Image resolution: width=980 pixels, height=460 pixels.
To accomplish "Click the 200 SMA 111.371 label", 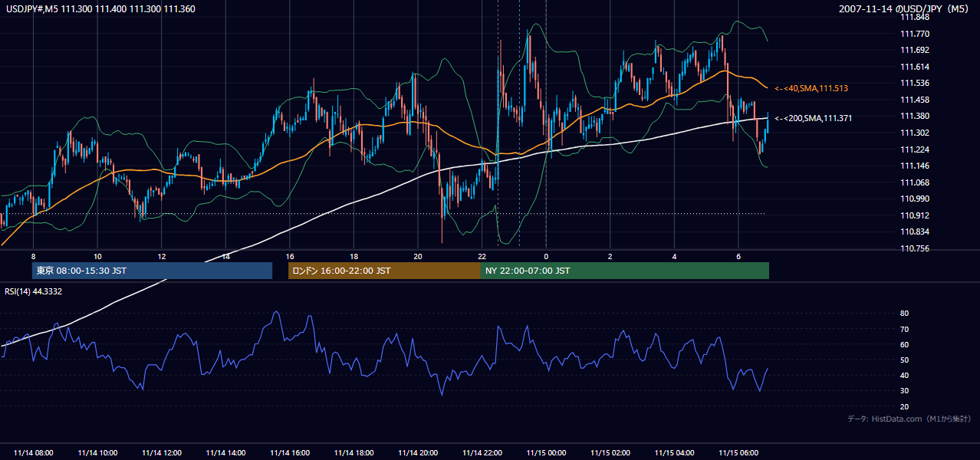I will 813,118.
